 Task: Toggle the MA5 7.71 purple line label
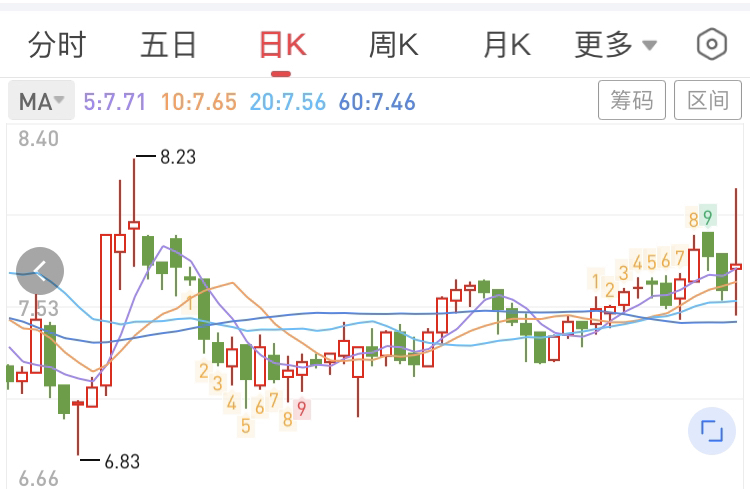point(115,102)
